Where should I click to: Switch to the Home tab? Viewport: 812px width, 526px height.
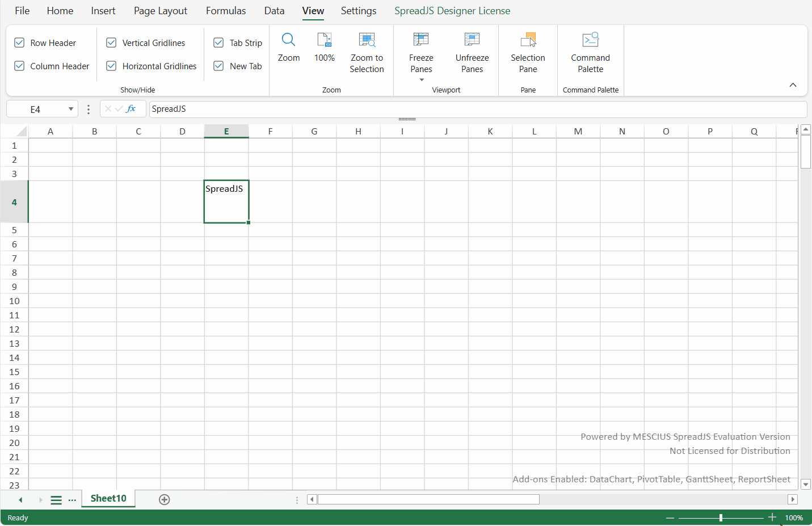[60, 11]
